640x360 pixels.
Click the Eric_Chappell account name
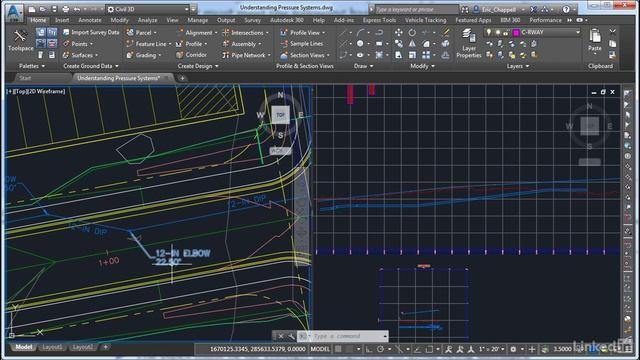pos(499,9)
